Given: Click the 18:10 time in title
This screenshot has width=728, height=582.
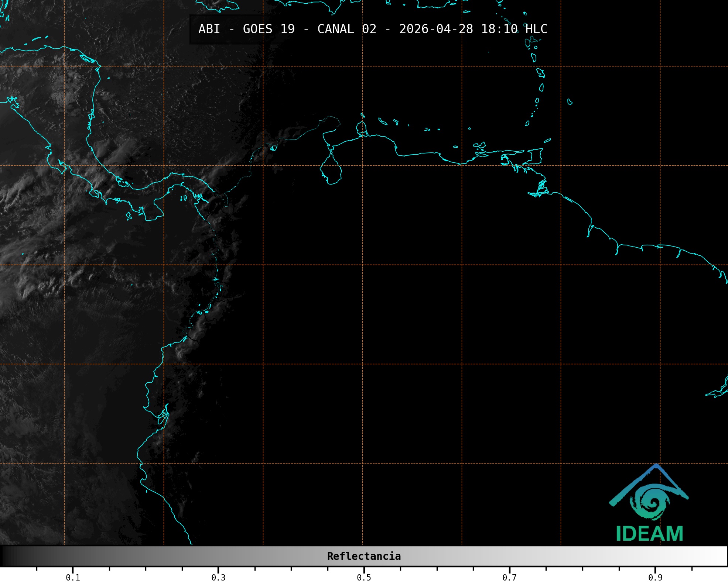Looking at the screenshot, I should [499, 29].
